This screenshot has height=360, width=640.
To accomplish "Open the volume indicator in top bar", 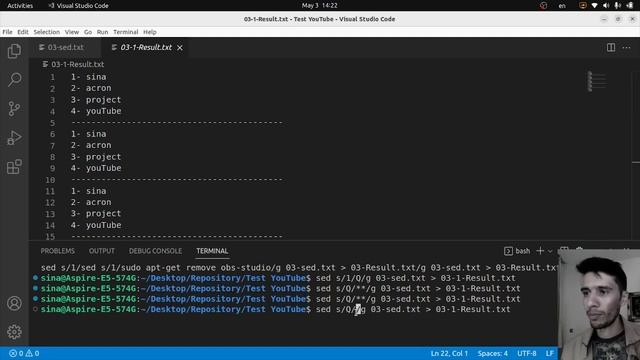I will 606,5.
